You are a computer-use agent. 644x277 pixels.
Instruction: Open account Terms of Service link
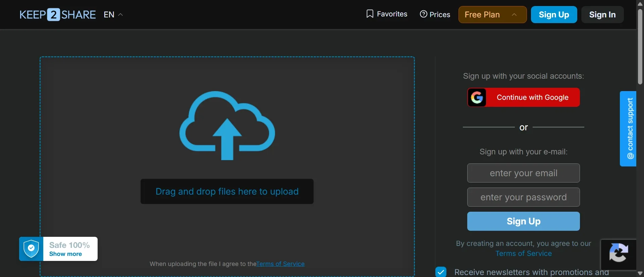click(x=523, y=254)
